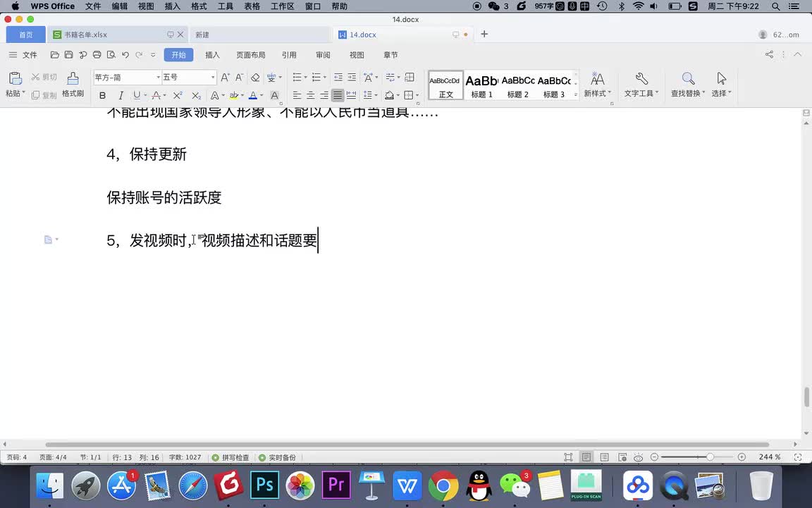The width and height of the screenshot is (812, 508).
Task: Decrease font size with A- icon
Action: point(239,77)
